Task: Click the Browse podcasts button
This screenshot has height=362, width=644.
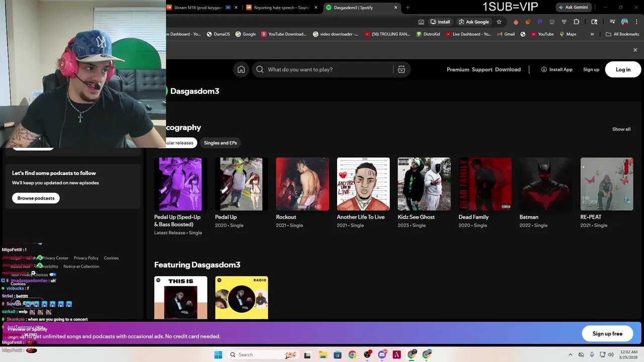Action: click(x=36, y=198)
